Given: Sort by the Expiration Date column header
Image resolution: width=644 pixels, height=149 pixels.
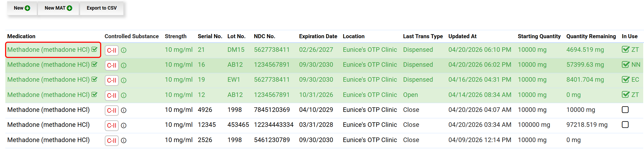Looking at the screenshot, I should pos(318,36).
